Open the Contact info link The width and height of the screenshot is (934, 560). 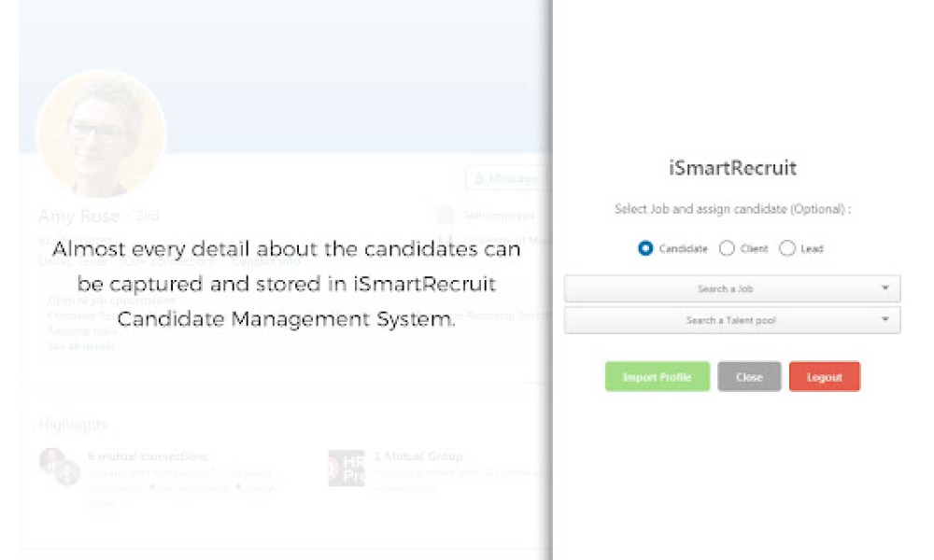click(266, 261)
